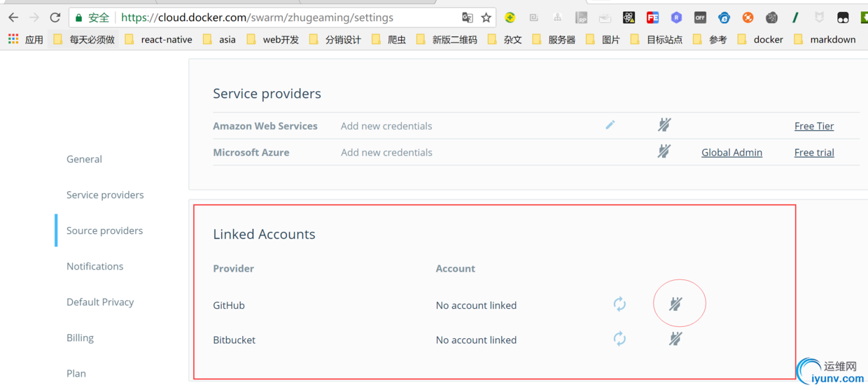Click No account linked in Bitbucket row
Image resolution: width=868 pixels, height=390 pixels.
click(x=476, y=340)
